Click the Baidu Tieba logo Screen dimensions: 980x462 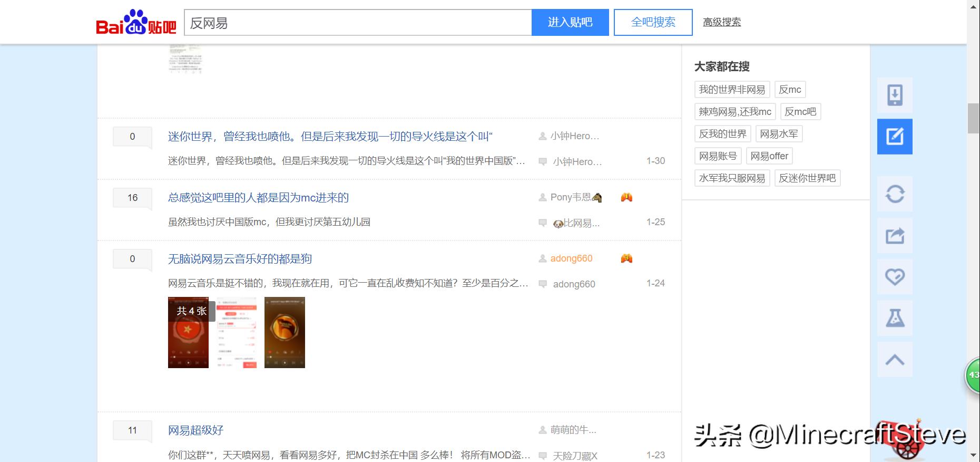[136, 22]
